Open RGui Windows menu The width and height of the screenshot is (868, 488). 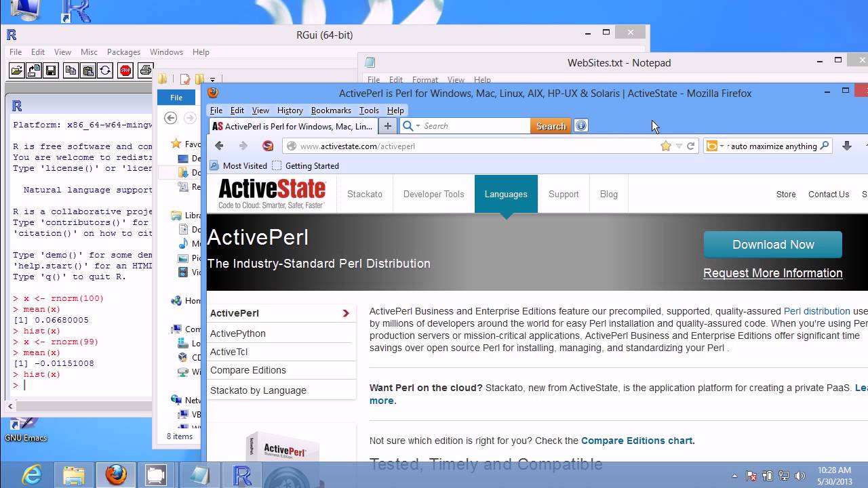click(166, 52)
